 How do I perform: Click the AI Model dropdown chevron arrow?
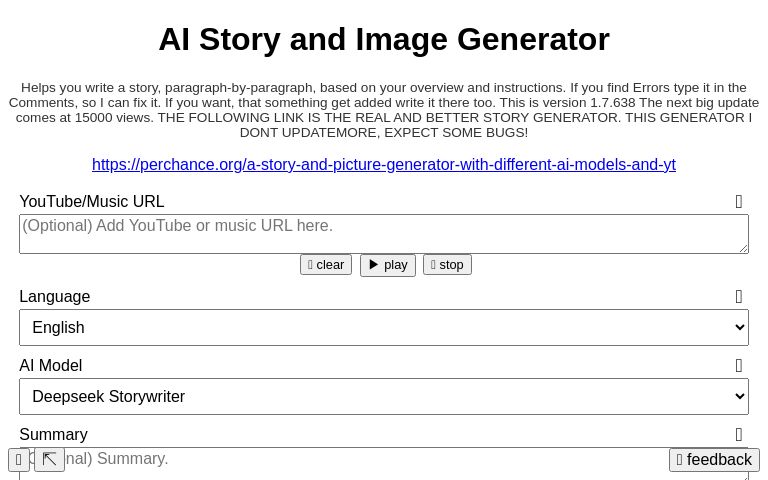[739, 397]
